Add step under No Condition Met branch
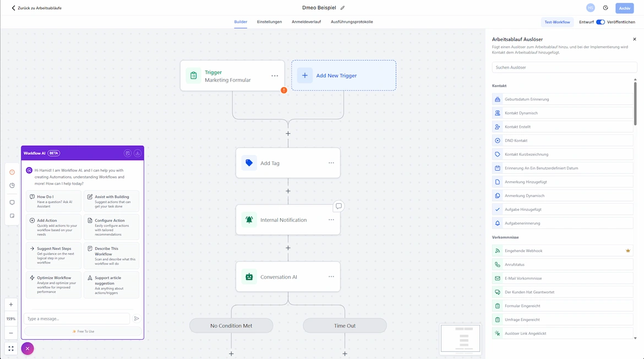Image resolution: width=644 pixels, height=359 pixels. point(231,353)
